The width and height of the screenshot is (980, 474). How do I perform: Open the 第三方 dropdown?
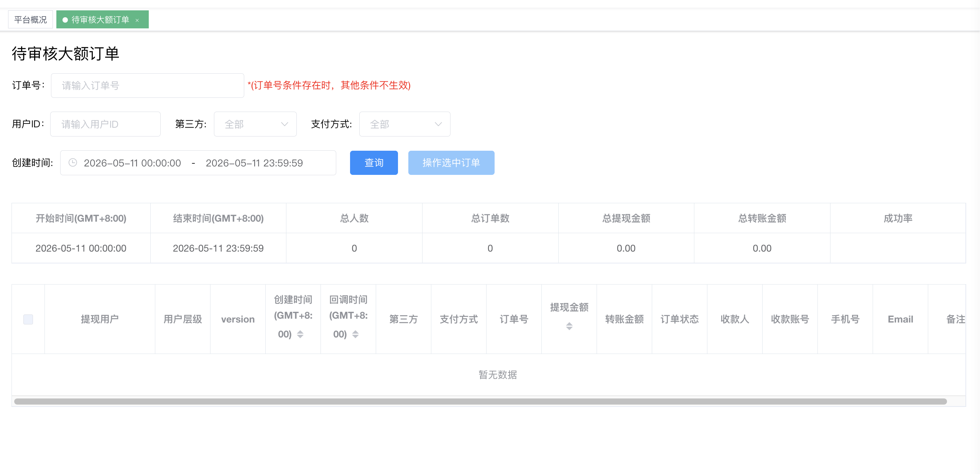click(255, 124)
